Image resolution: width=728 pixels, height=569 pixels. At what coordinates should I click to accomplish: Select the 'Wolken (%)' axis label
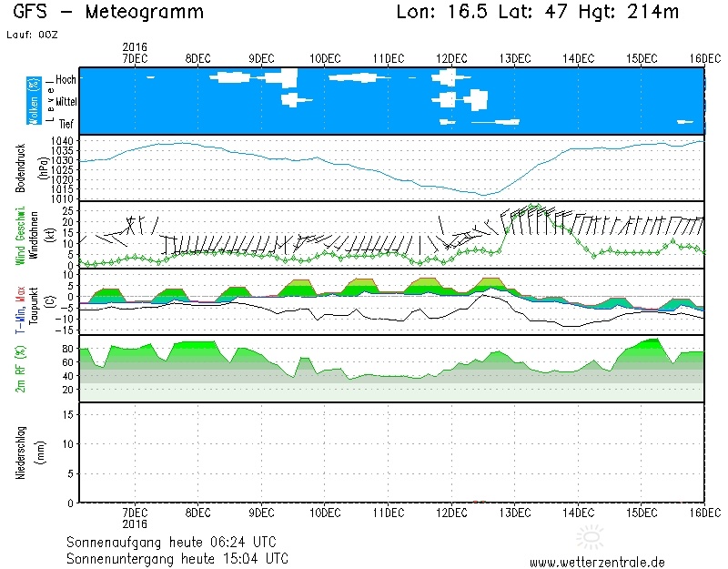pyautogui.click(x=34, y=101)
